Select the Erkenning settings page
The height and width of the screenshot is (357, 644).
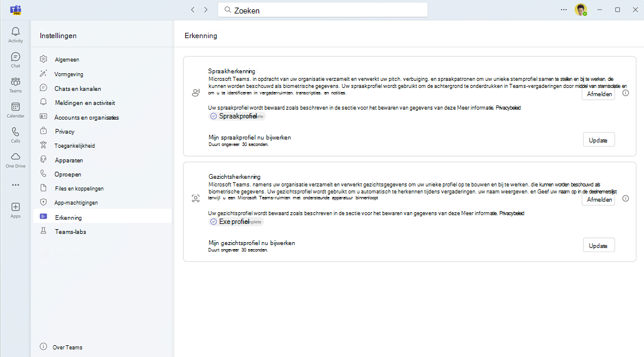tap(103, 217)
